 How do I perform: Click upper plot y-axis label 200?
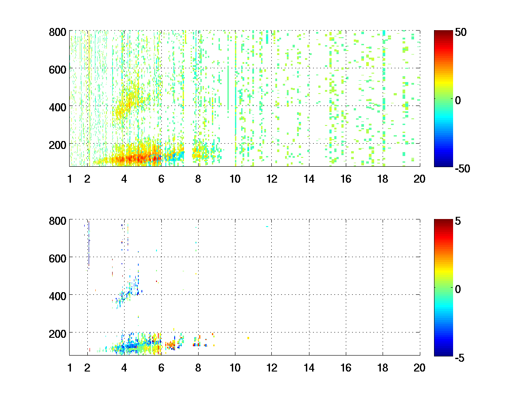(x=58, y=145)
